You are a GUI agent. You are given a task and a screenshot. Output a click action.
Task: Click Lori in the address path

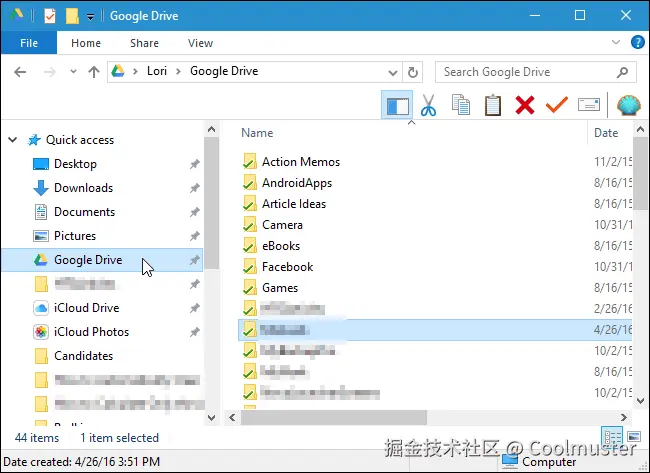coord(157,71)
